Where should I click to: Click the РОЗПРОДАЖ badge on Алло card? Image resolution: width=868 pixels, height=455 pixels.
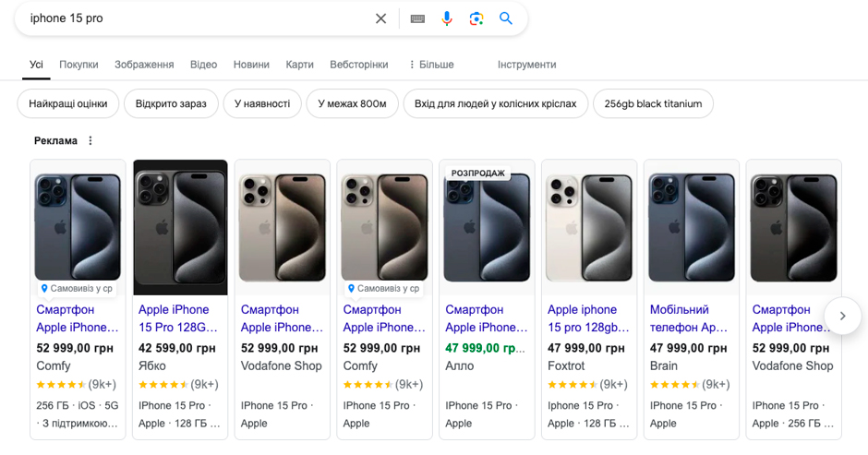(477, 174)
